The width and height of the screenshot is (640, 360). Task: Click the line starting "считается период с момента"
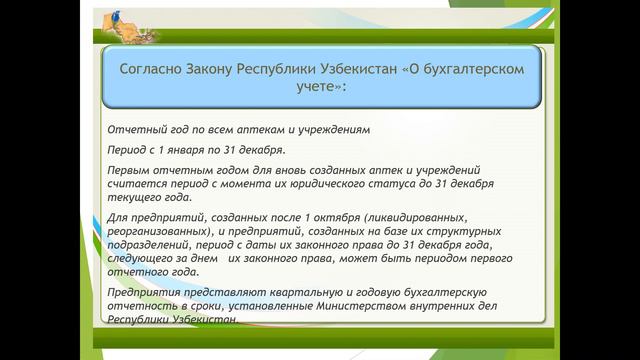pos(300,184)
